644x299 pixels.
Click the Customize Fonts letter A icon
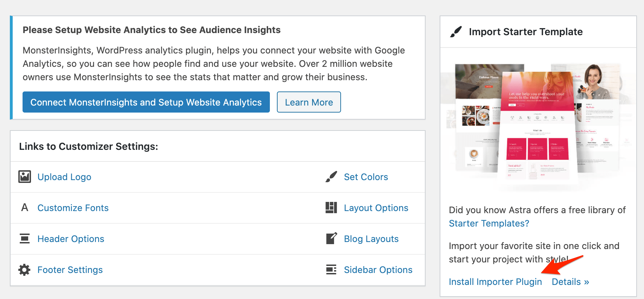25,208
